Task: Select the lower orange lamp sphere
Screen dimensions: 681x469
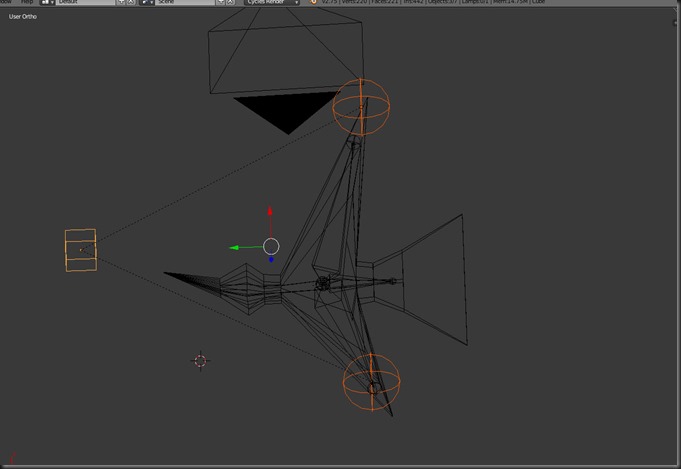Action: (x=372, y=382)
